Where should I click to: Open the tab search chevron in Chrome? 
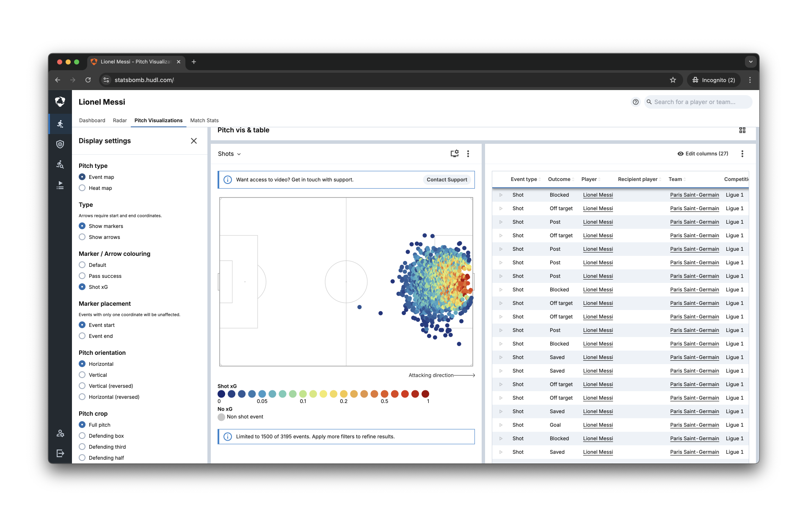tap(750, 62)
